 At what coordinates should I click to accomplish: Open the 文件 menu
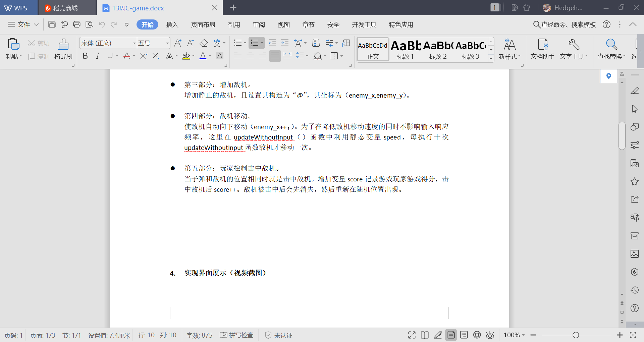click(x=23, y=24)
